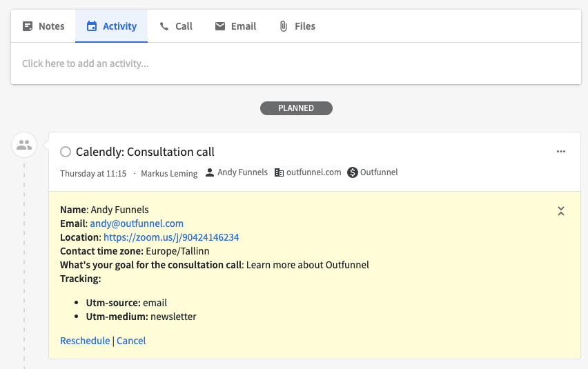Click the envelope Email icon
This screenshot has width=588, height=369.
coord(220,26)
